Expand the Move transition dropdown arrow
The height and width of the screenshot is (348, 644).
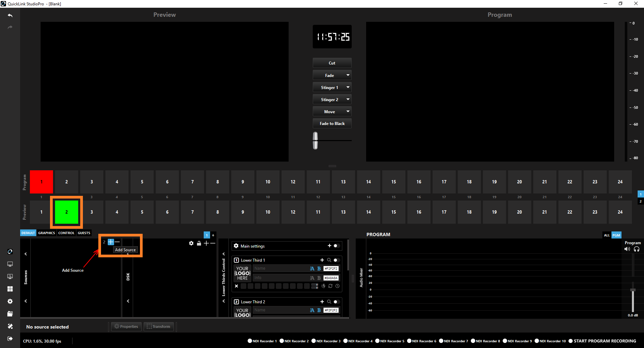(x=348, y=112)
